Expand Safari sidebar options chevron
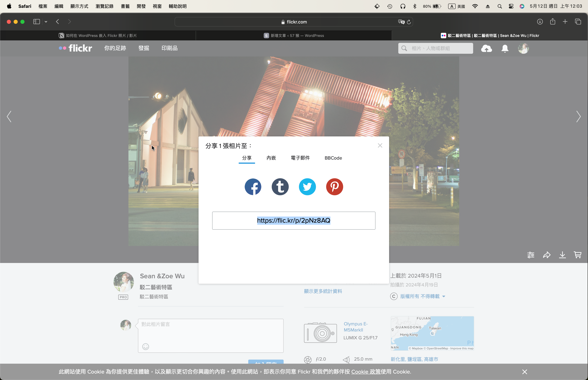 (x=46, y=22)
